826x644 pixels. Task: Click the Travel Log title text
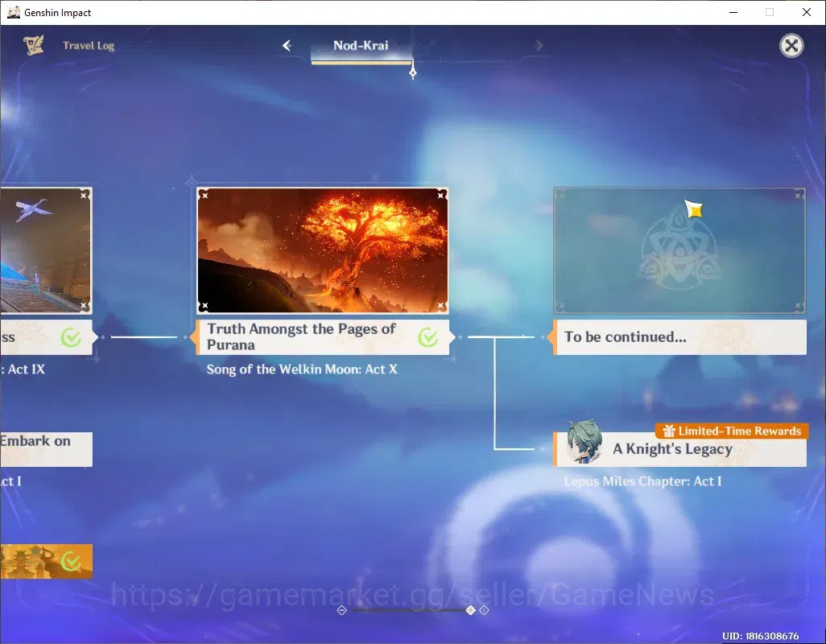point(89,46)
